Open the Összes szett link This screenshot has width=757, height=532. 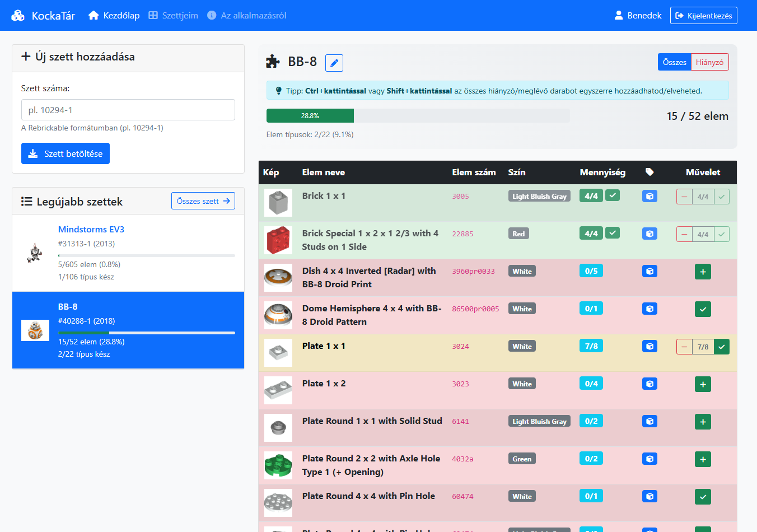(x=203, y=201)
